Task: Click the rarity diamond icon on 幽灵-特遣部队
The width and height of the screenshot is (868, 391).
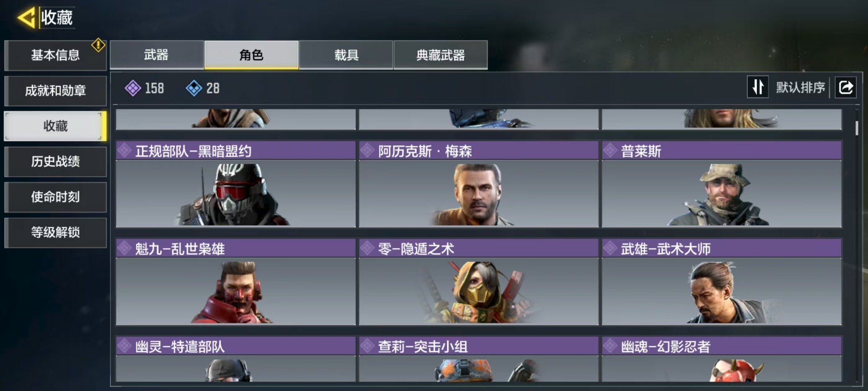Action: click(124, 346)
